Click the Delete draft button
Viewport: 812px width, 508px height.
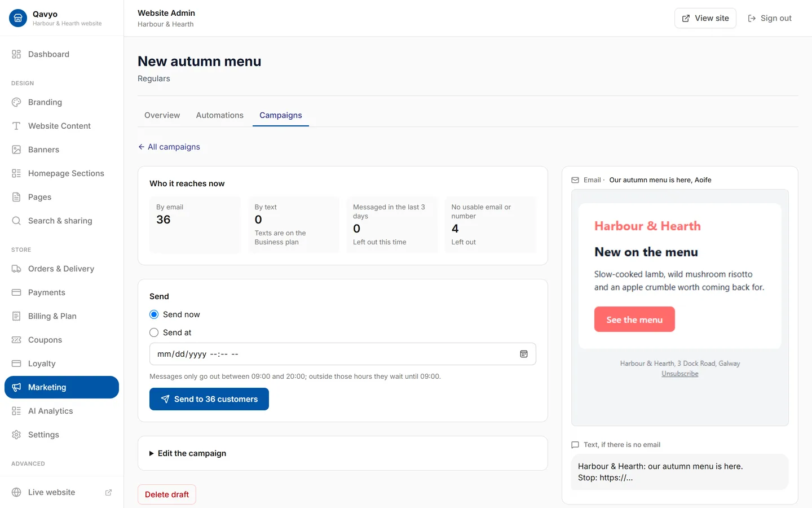(x=167, y=494)
